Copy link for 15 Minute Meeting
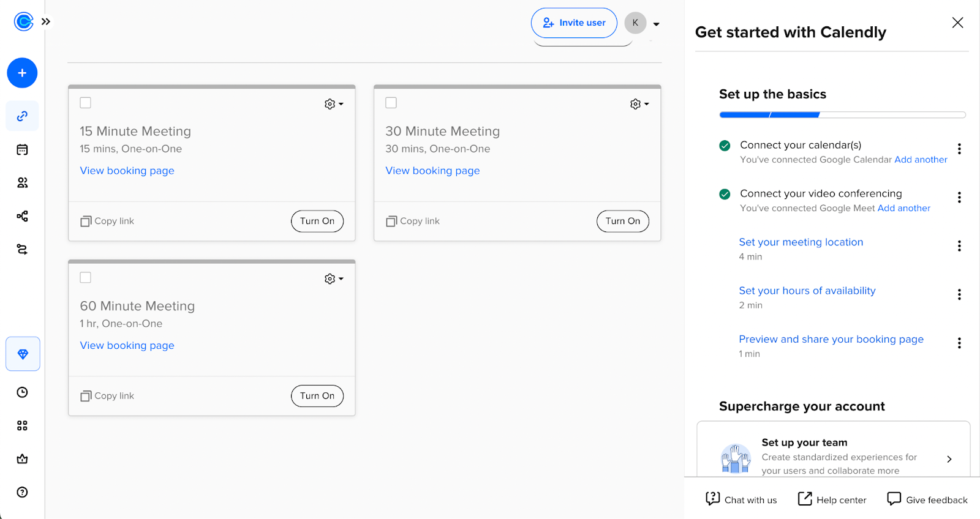Viewport: 980px width, 519px height. (x=107, y=221)
